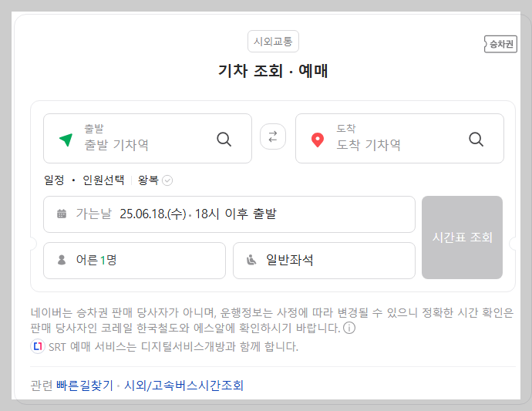Screen dimensions: 532x411
Task: Click the search magnifier in arrival station field
Action: [476, 139]
